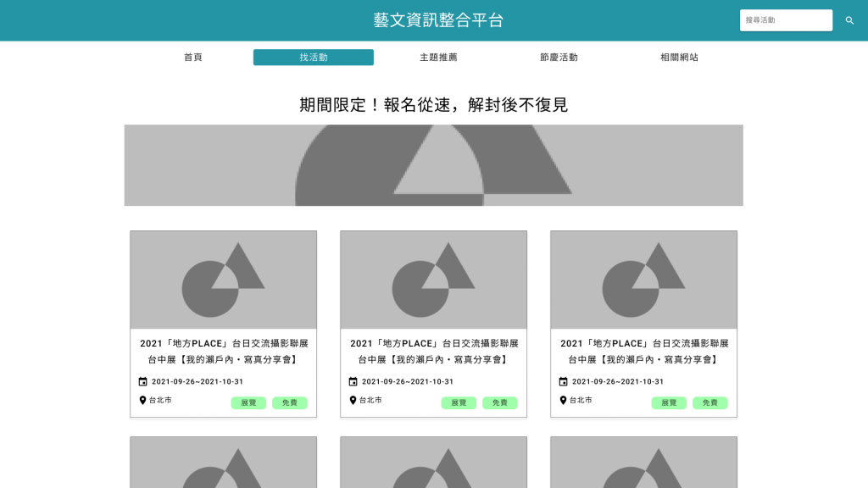Click the date range text on right card
This screenshot has width=868, height=488.
tap(618, 381)
